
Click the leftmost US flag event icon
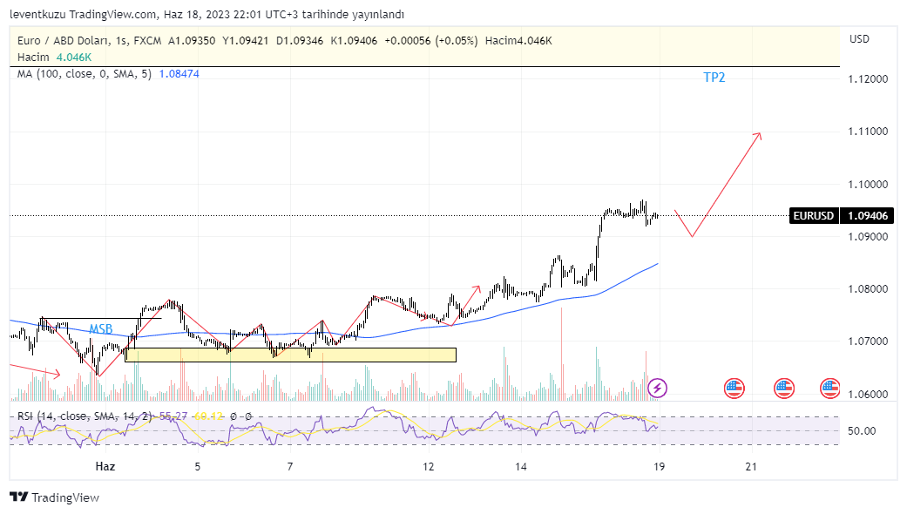[x=734, y=387]
